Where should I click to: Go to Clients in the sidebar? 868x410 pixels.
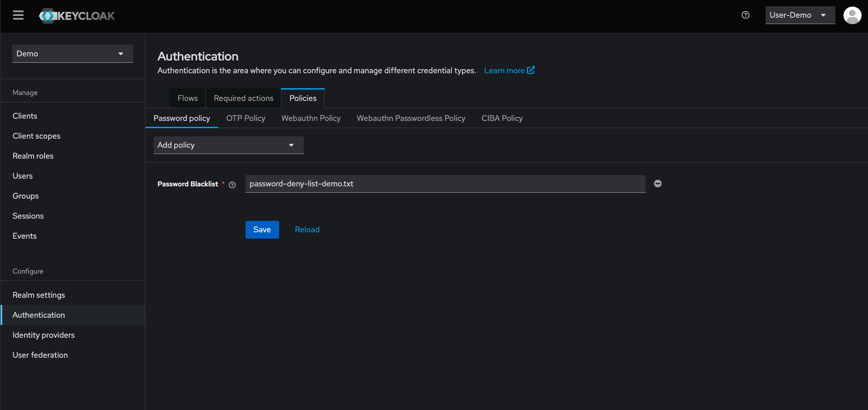[73, 116]
